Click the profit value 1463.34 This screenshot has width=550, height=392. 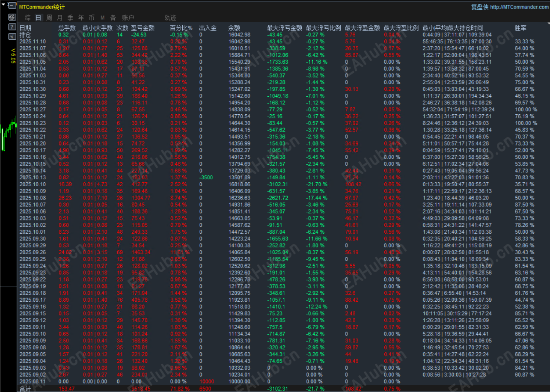141,252
